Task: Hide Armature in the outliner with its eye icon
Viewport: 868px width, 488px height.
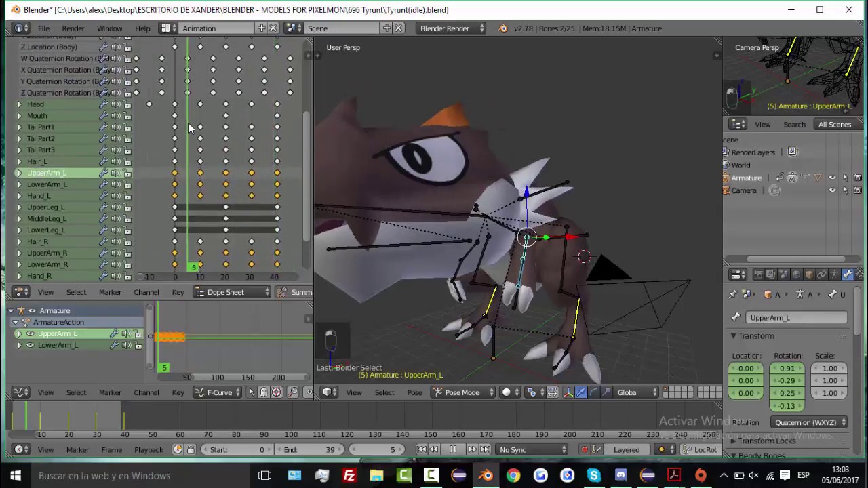Action: 832,178
